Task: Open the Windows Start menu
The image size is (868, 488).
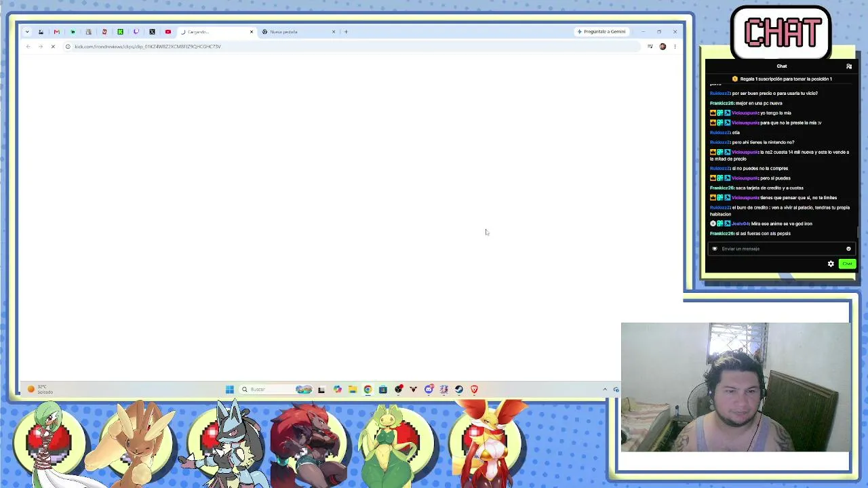Action: click(230, 390)
